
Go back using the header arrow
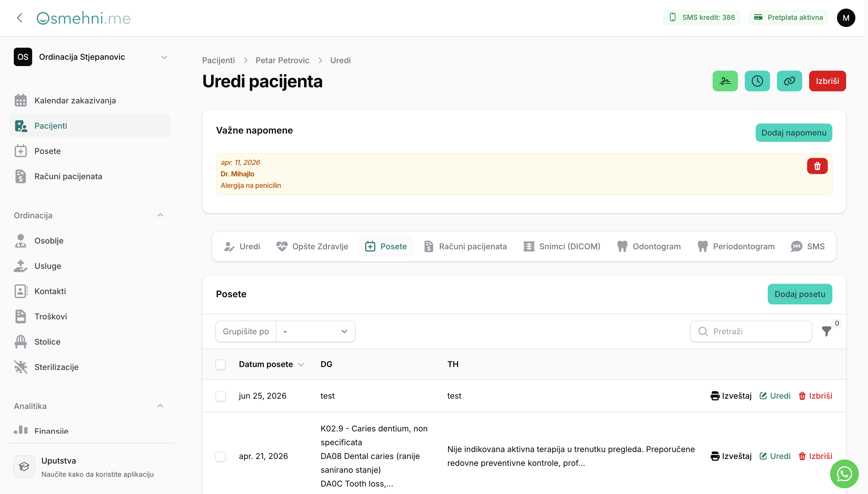click(x=20, y=18)
